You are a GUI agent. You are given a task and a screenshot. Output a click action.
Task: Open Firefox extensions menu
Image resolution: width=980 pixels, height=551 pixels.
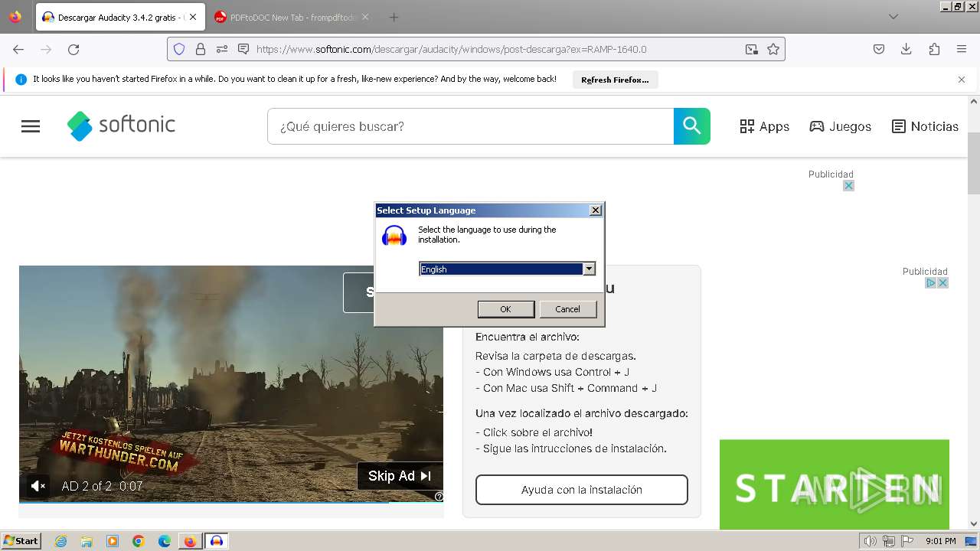pyautogui.click(x=934, y=49)
